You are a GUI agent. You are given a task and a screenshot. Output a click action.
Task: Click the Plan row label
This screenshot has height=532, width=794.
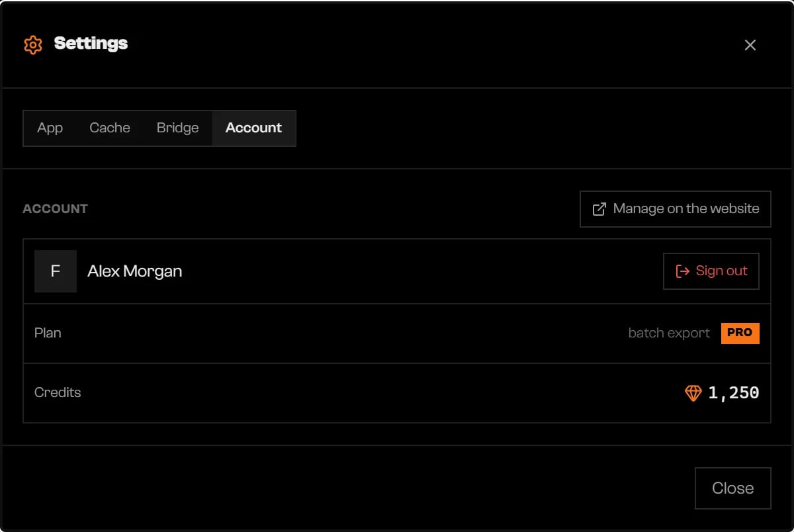[48, 333]
